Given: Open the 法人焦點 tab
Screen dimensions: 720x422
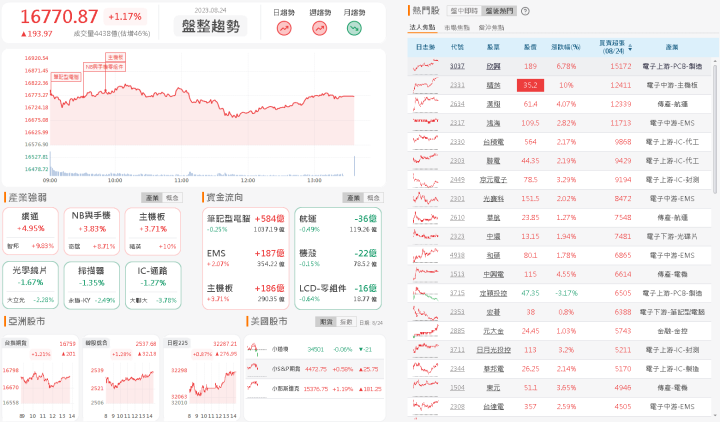Looking at the screenshot, I should (422, 28).
